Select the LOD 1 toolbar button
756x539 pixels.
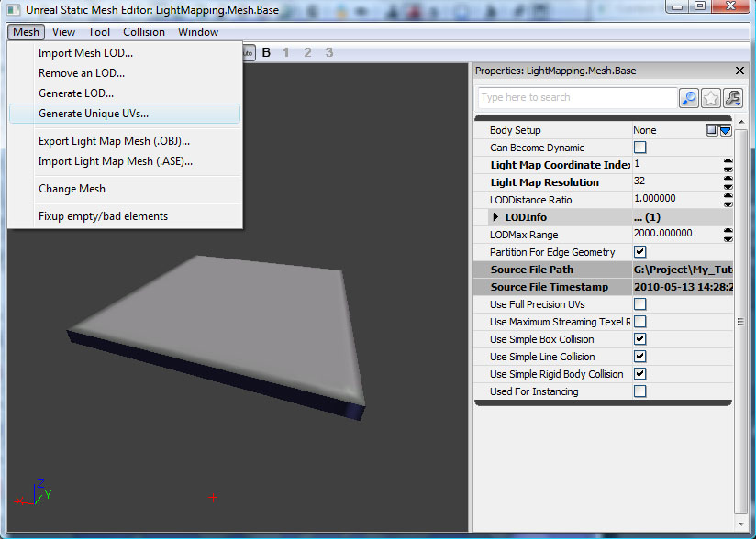click(x=286, y=52)
